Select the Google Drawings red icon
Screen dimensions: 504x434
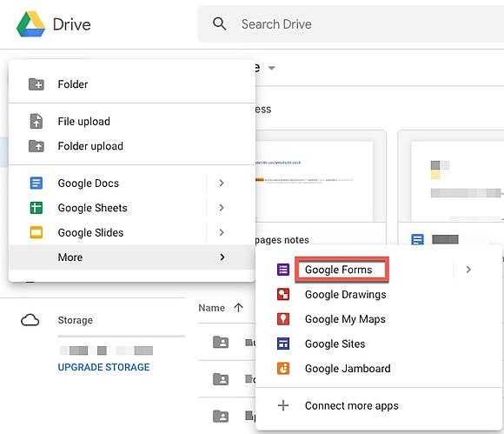(283, 294)
